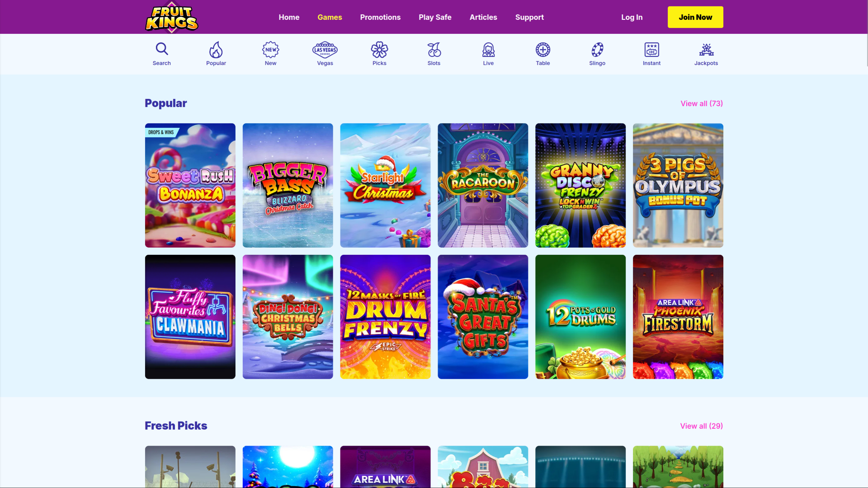Select the Jackpots category icon
This screenshot has width=868, height=488.
point(706,49)
